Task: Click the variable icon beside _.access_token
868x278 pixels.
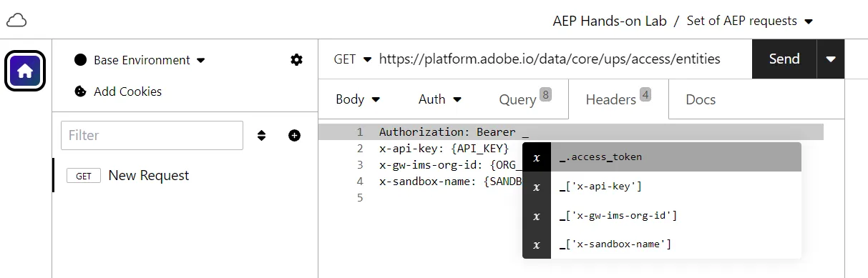Action: pyautogui.click(x=537, y=157)
